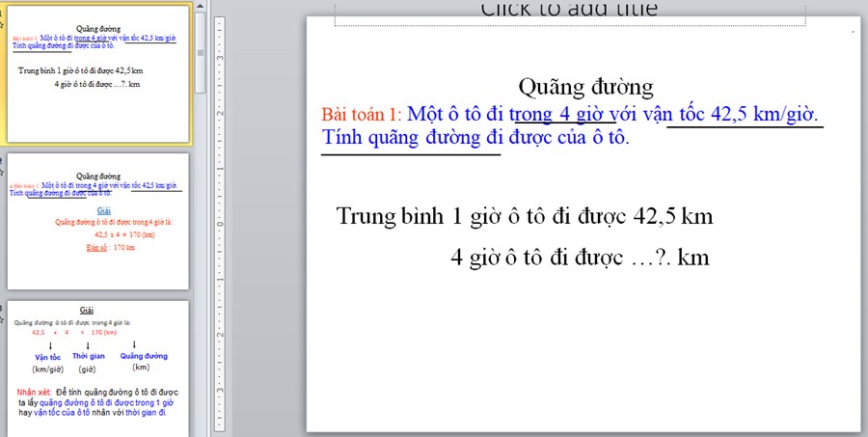Viewport: 868px width, 437px height.
Task: Click the line 'Tính quãng đường đi được của ô tô'
Action: click(475, 137)
